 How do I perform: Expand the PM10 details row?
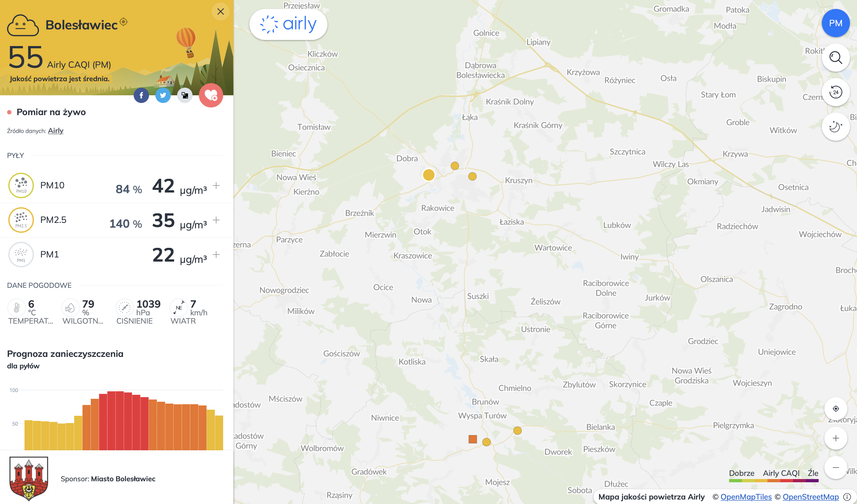tap(216, 185)
